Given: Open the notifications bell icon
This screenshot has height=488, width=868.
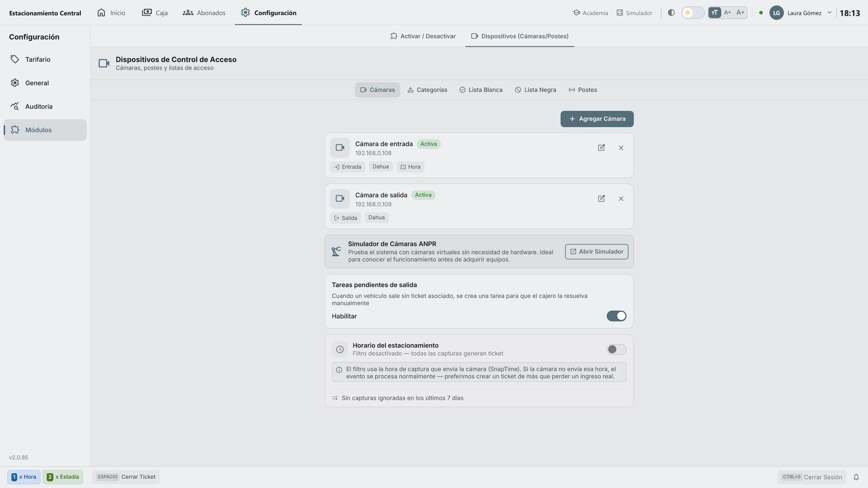Looking at the screenshot, I should [x=856, y=477].
